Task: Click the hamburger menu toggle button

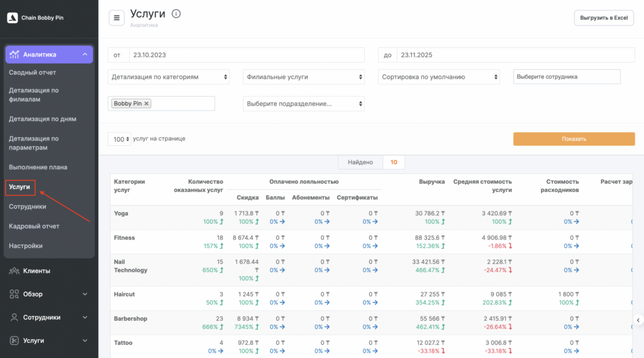Action: coord(116,18)
